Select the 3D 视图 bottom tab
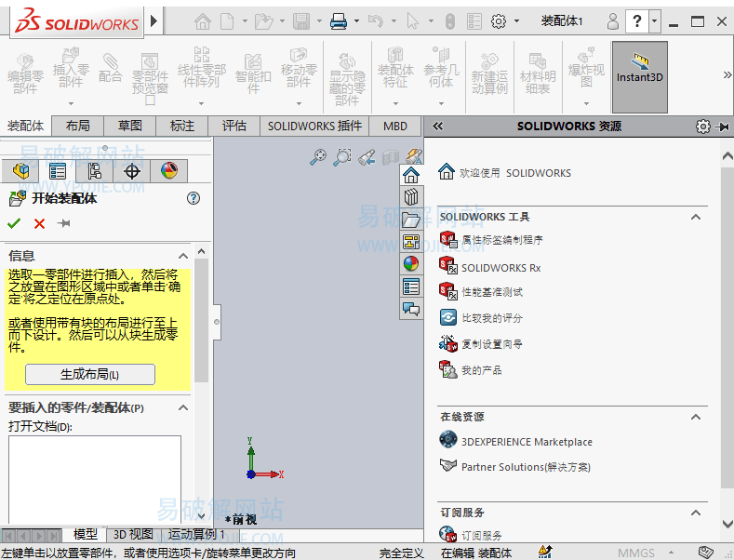The width and height of the screenshot is (734, 560). [133, 534]
